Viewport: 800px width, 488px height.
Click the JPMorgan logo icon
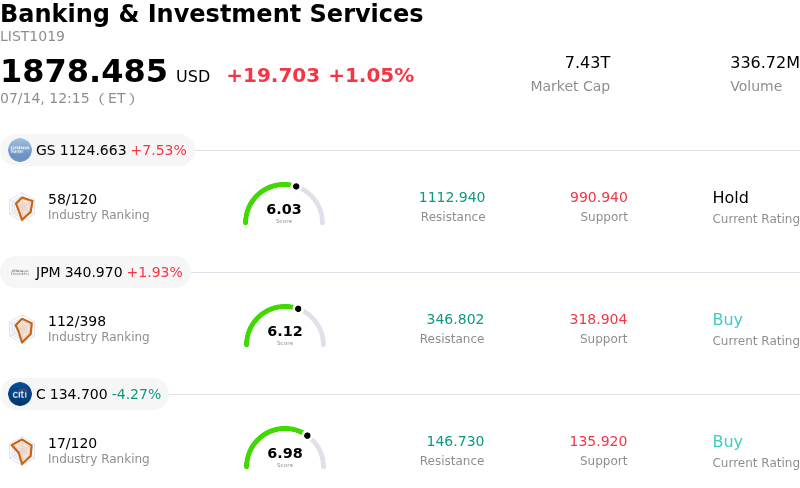pyautogui.click(x=20, y=272)
